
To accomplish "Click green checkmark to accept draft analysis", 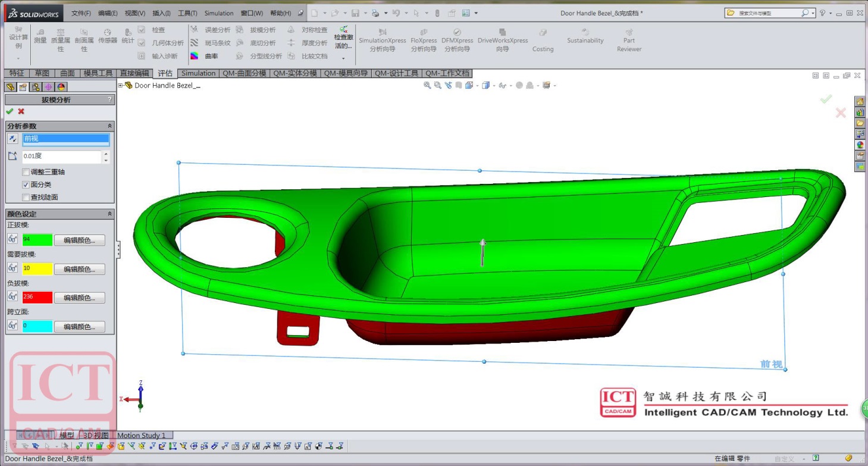I will [x=10, y=111].
